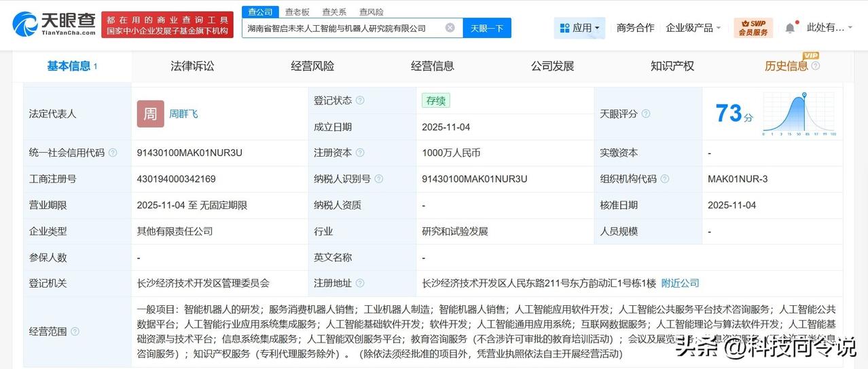Viewport: 868px width, 369px height.
Task: Select registration number 430194000342169
Action: pyautogui.click(x=176, y=179)
